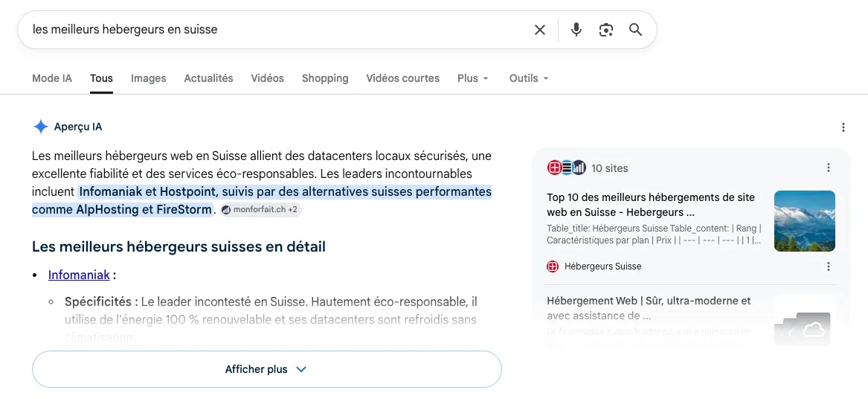Open image search with camera lens icon

pos(606,30)
